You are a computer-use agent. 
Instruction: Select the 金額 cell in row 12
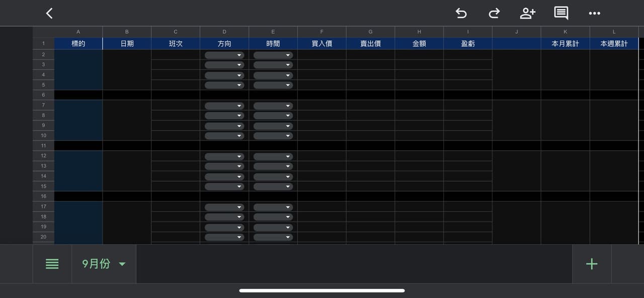tap(419, 156)
